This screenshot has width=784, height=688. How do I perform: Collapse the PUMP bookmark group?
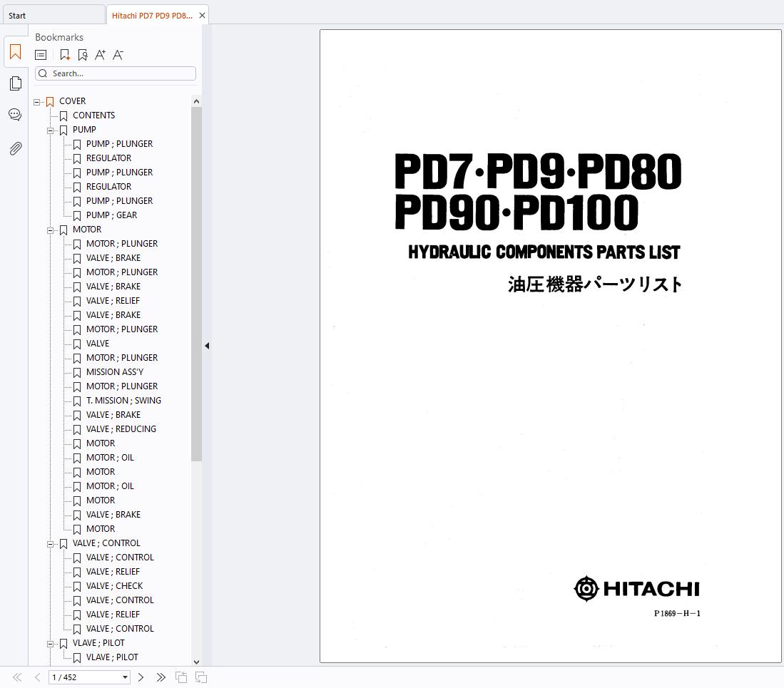(50, 130)
